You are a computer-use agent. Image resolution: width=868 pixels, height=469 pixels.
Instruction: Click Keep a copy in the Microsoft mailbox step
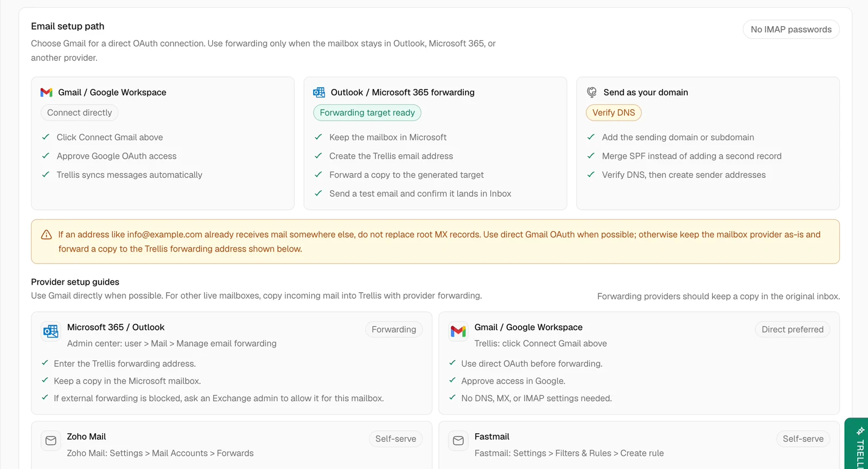(x=127, y=381)
